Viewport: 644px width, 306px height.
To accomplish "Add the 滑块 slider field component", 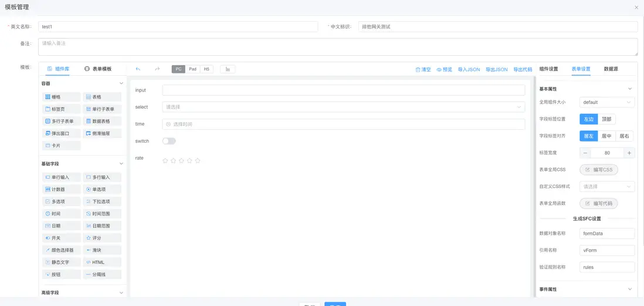I will pyautogui.click(x=102, y=250).
